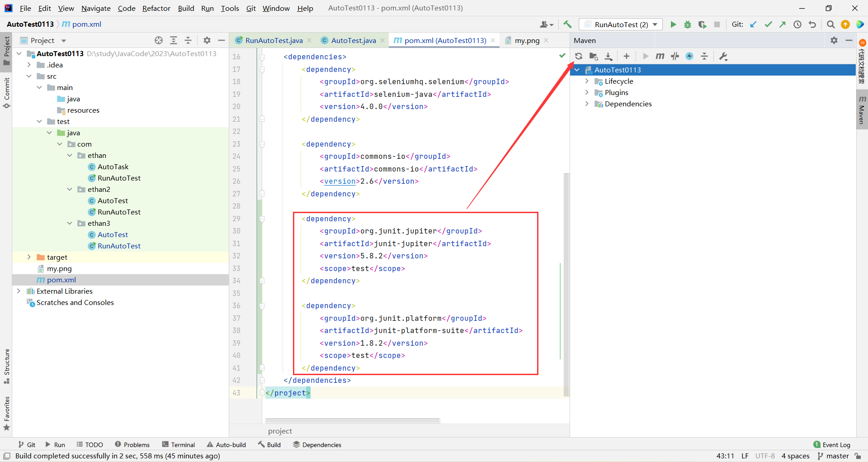
Task: Open user account dropdown icon
Action: click(547, 24)
